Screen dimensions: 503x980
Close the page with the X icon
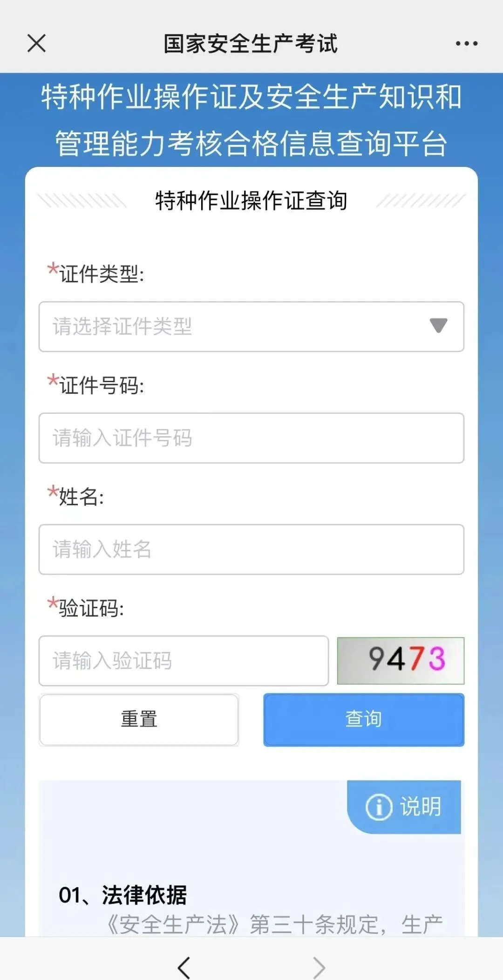coord(36,44)
